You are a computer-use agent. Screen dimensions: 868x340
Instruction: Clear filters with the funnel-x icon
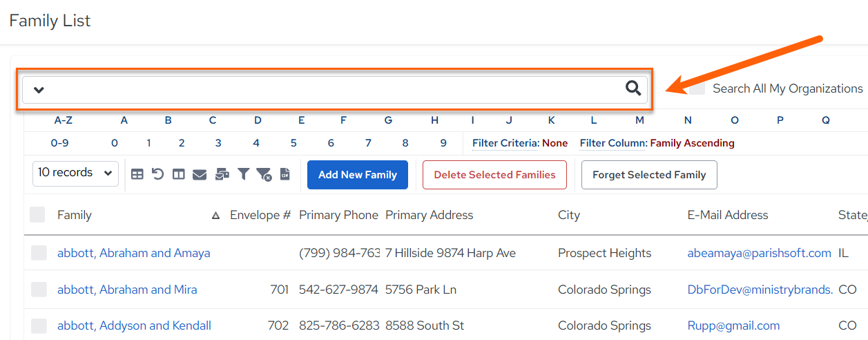(264, 175)
